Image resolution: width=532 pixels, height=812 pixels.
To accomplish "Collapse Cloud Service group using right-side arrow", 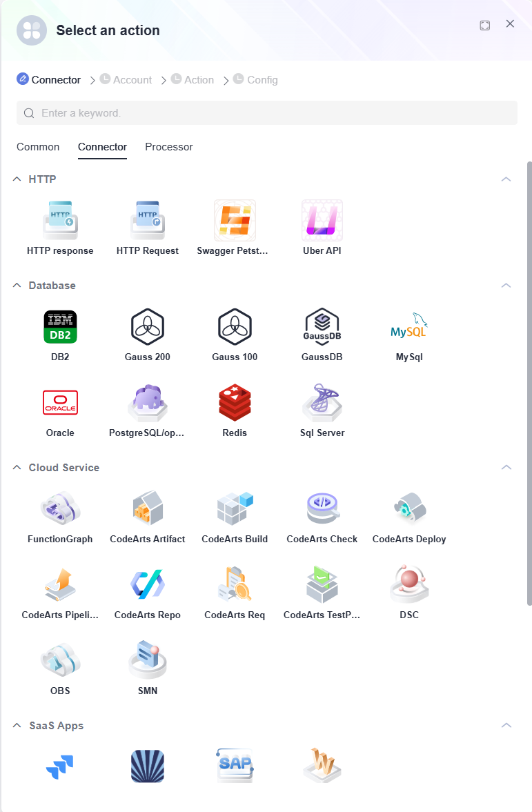I will 506,467.
